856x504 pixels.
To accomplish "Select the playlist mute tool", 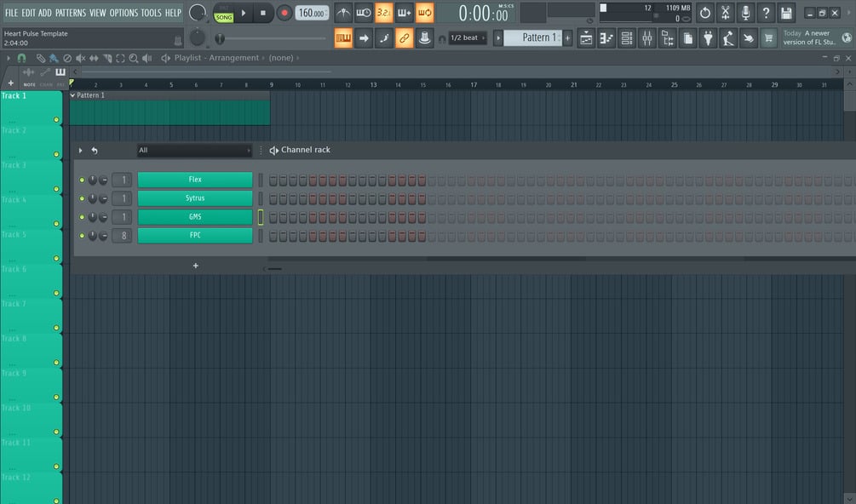I will (80, 58).
